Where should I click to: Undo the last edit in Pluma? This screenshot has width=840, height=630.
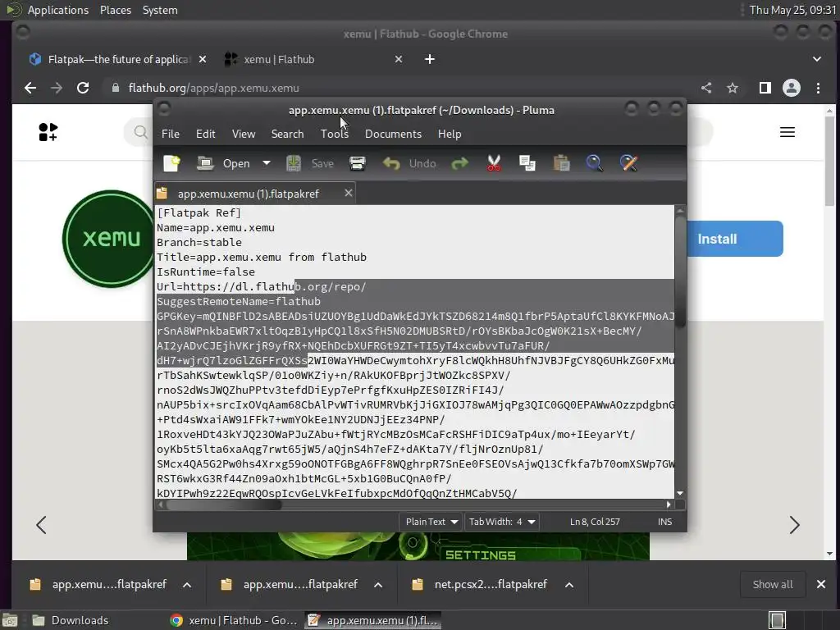coord(410,163)
